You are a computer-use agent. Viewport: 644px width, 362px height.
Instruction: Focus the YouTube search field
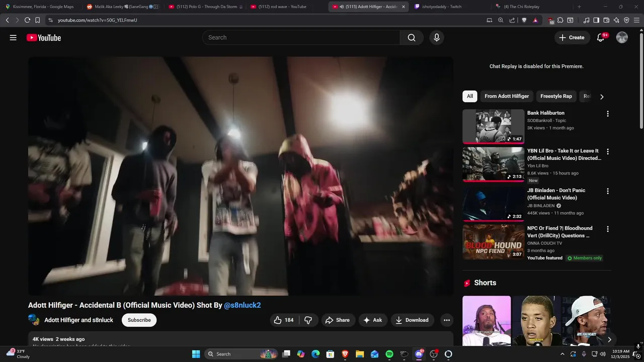coord(301,38)
